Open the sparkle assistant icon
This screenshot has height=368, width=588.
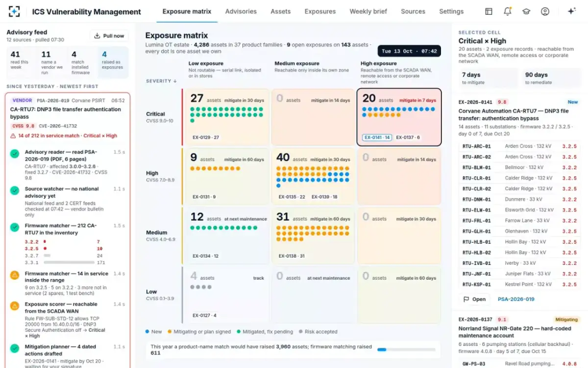point(571,11)
